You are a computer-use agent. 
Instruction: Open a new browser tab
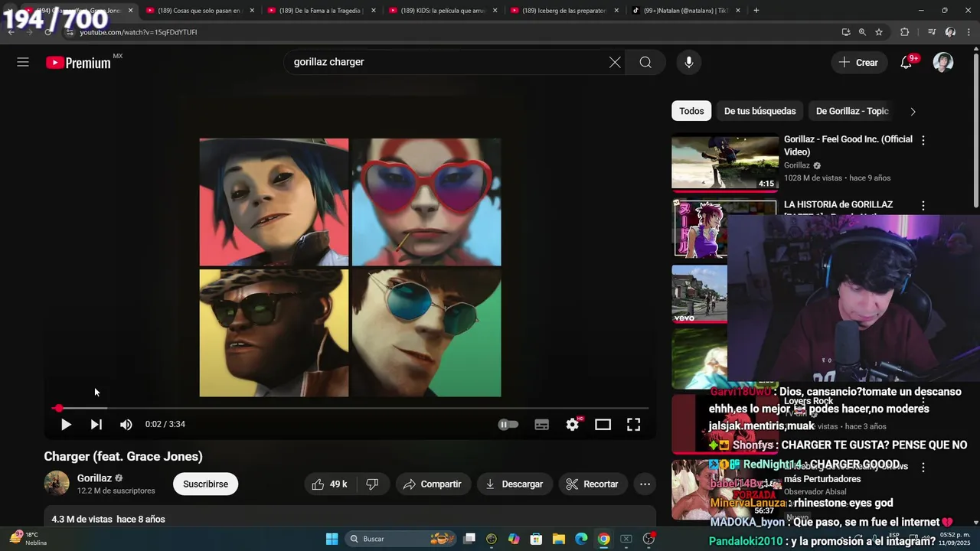[x=756, y=11]
